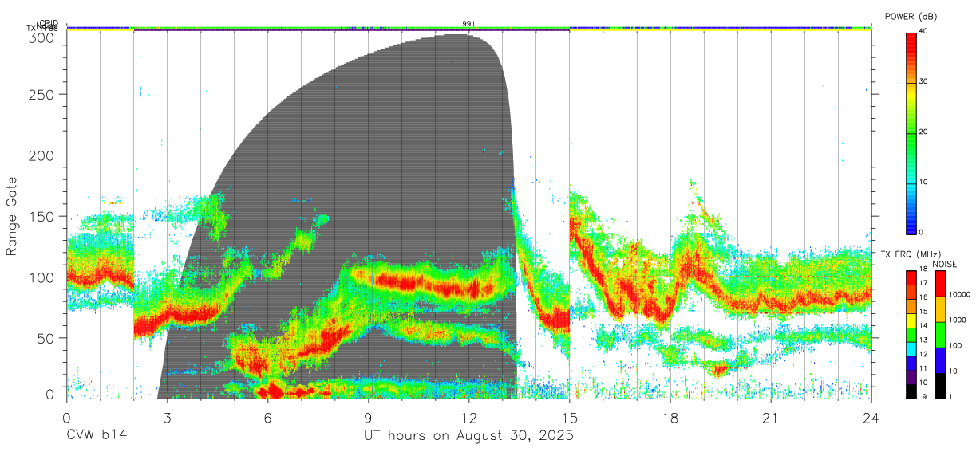Click the 100 label on NOISE scale
This screenshot has height=452, width=980.
click(x=954, y=346)
